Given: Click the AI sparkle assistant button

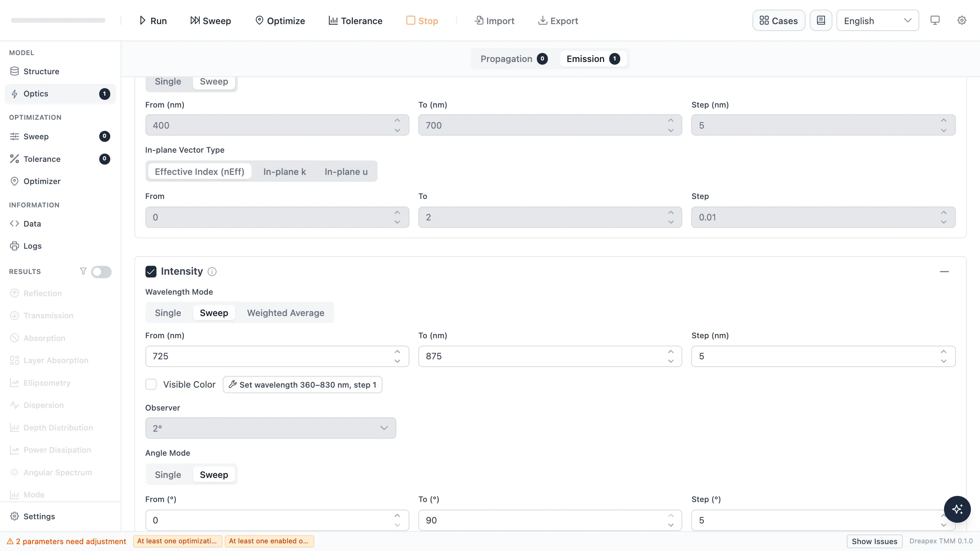Looking at the screenshot, I should coord(957,509).
